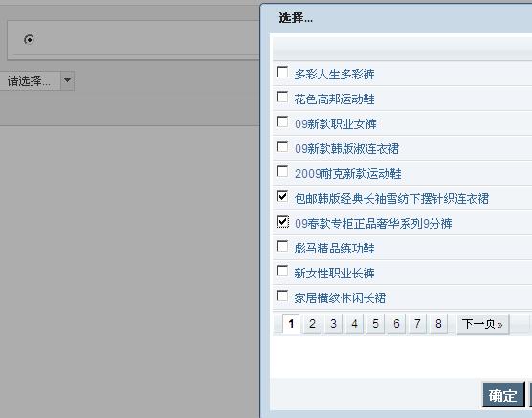Check the 花色高邦运动鞋 checkbox

pyautogui.click(x=282, y=97)
